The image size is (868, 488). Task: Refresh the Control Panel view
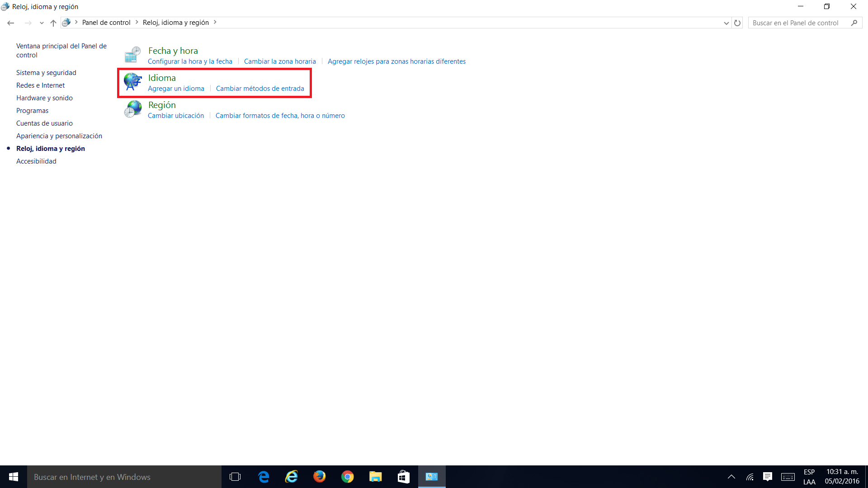click(x=737, y=23)
